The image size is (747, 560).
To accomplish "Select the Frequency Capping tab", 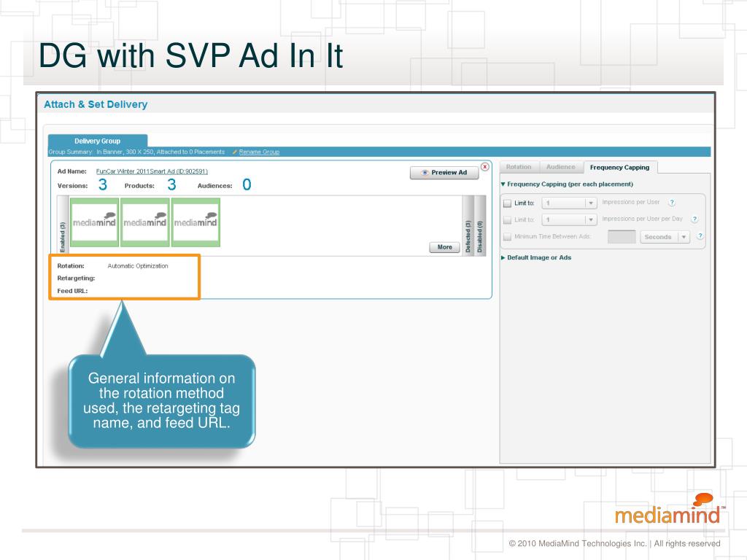I will click(x=619, y=168).
